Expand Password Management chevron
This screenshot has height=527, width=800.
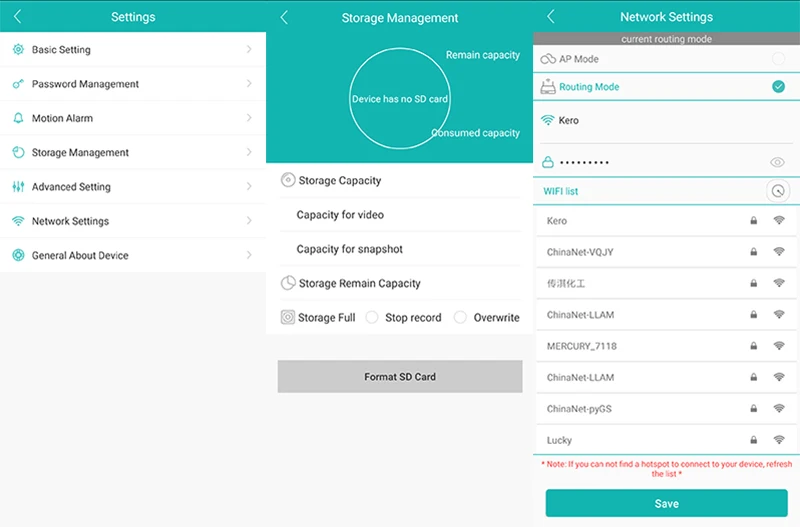pyautogui.click(x=249, y=84)
